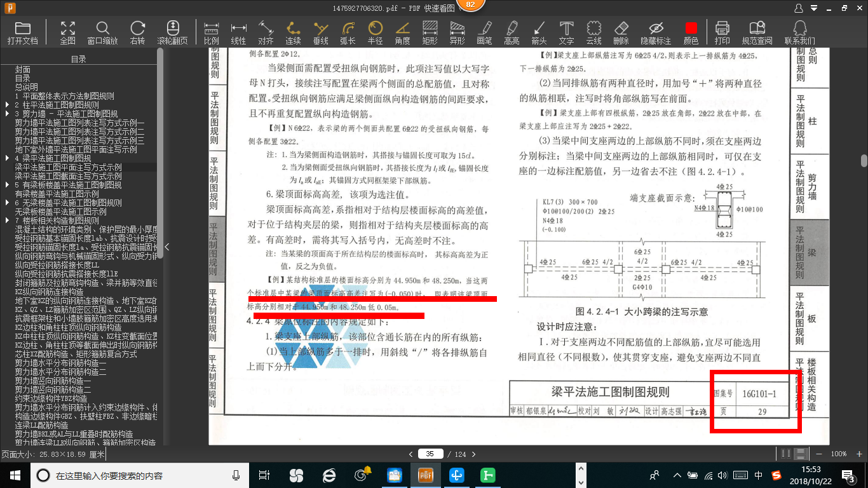Click the page number field showing 35
Screen dimensions: 868x488
tap(431, 454)
